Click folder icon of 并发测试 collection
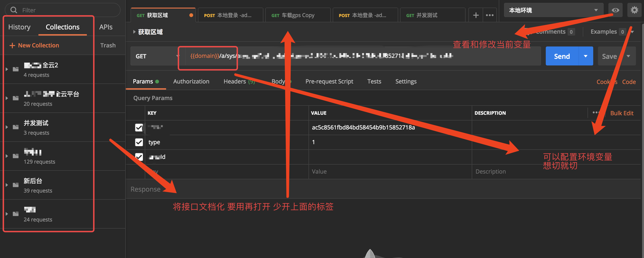The image size is (644, 258). [15, 127]
